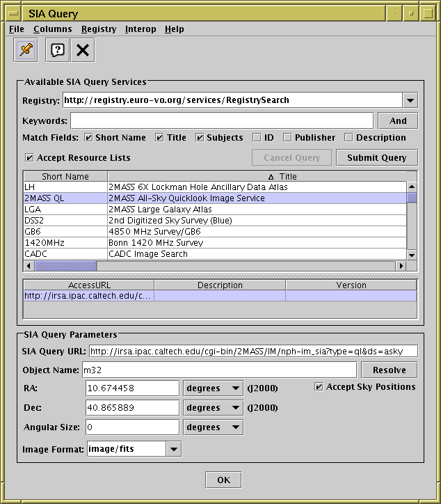441x504 pixels.
Task: Click the Angular Size value field
Action: click(x=132, y=427)
